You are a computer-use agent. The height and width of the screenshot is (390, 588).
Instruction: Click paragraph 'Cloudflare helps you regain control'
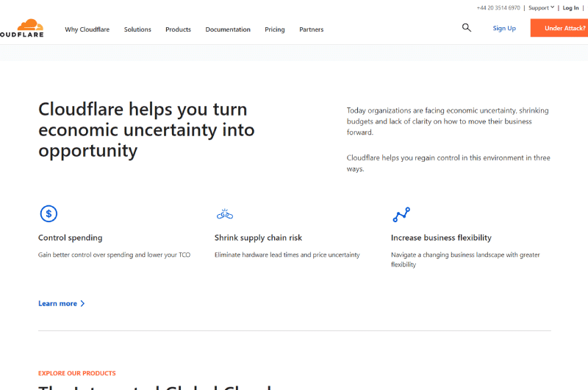[x=448, y=163]
